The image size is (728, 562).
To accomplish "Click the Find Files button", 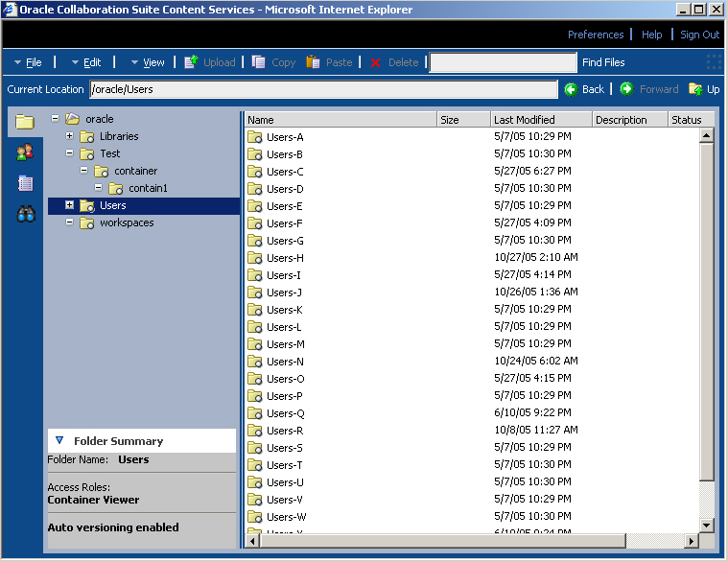I will point(603,62).
